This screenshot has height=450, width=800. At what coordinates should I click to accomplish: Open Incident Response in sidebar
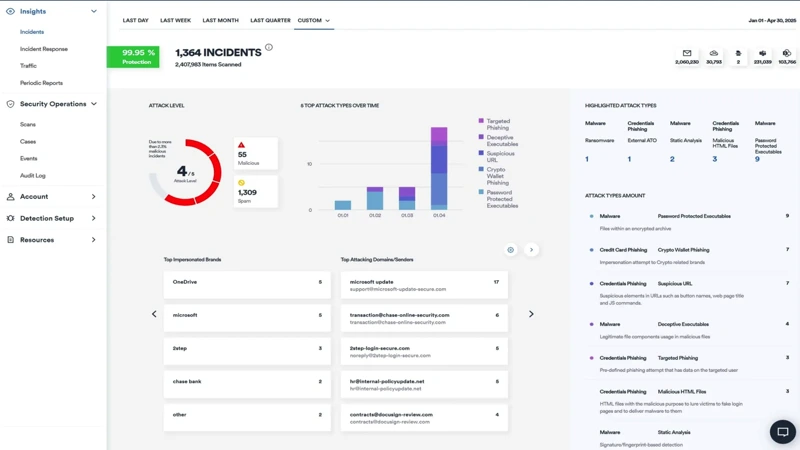point(44,49)
